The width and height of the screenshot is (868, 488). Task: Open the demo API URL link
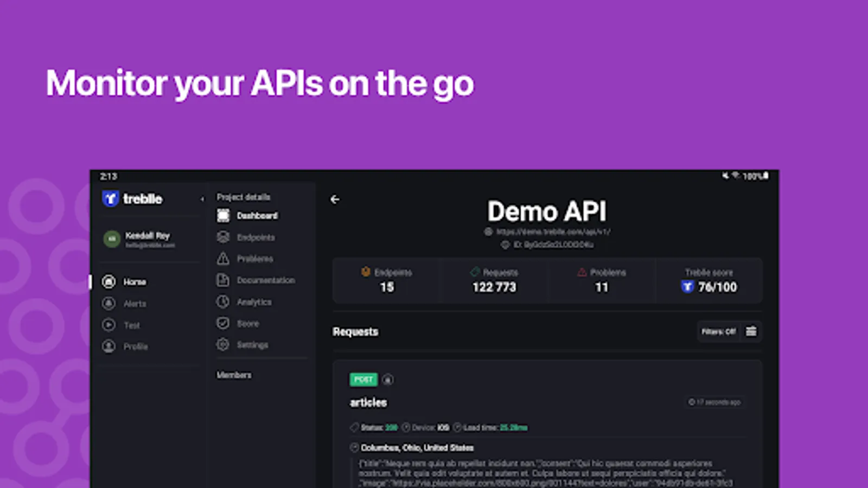pos(553,232)
